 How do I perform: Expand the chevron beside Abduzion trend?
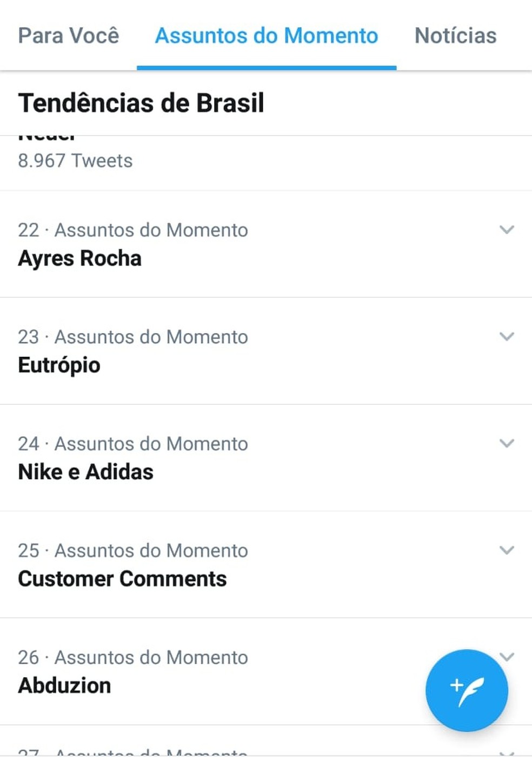pos(507,657)
